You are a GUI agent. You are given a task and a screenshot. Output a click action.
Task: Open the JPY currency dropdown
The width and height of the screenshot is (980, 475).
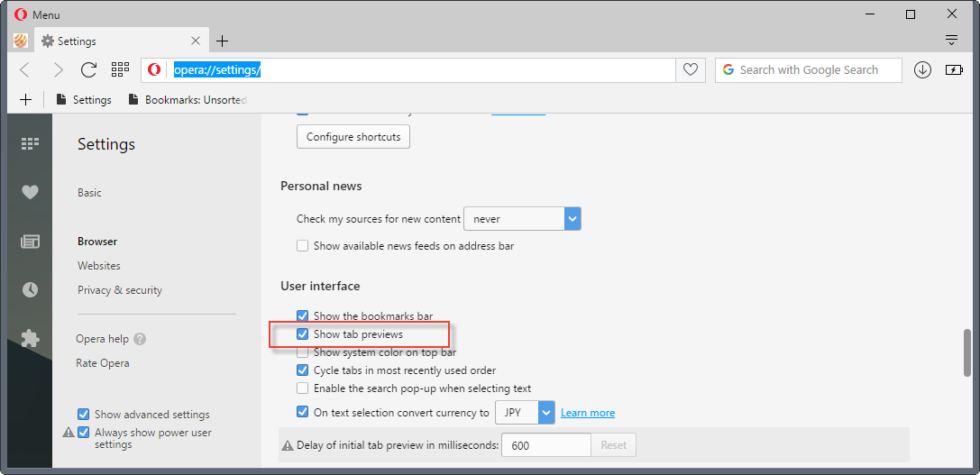pyautogui.click(x=525, y=413)
